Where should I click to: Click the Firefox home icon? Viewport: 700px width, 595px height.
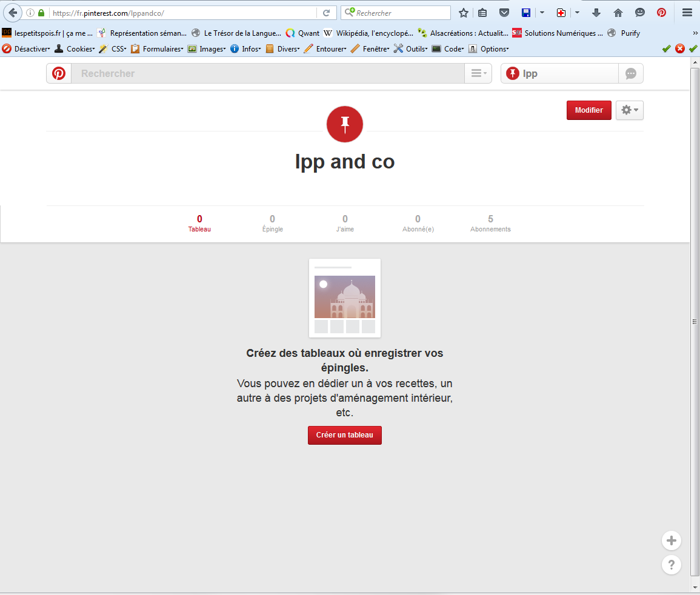pos(618,13)
